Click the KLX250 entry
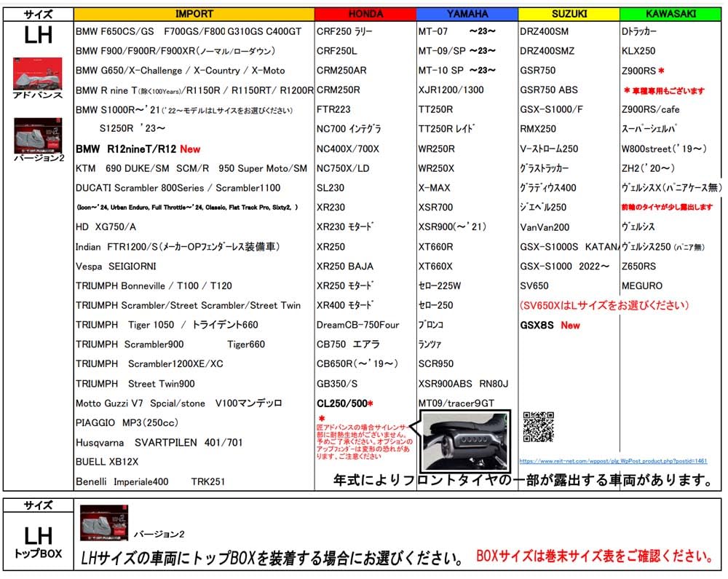728x579 pixels. [638, 50]
